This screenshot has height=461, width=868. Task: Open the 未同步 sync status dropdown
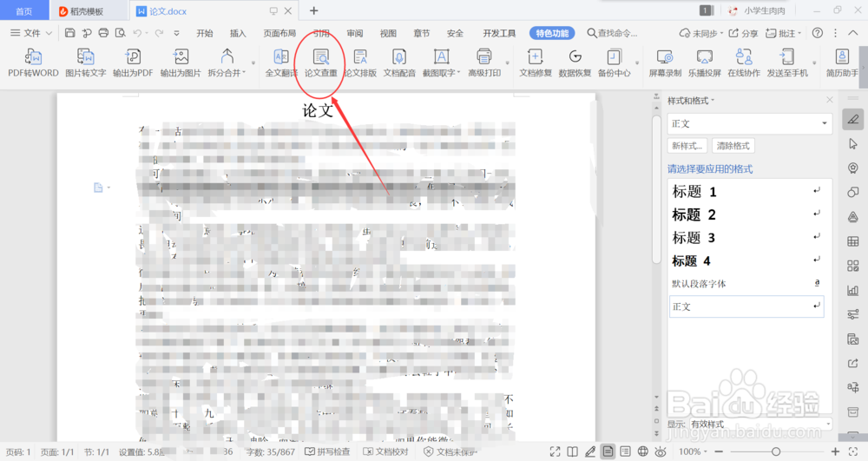[700, 33]
